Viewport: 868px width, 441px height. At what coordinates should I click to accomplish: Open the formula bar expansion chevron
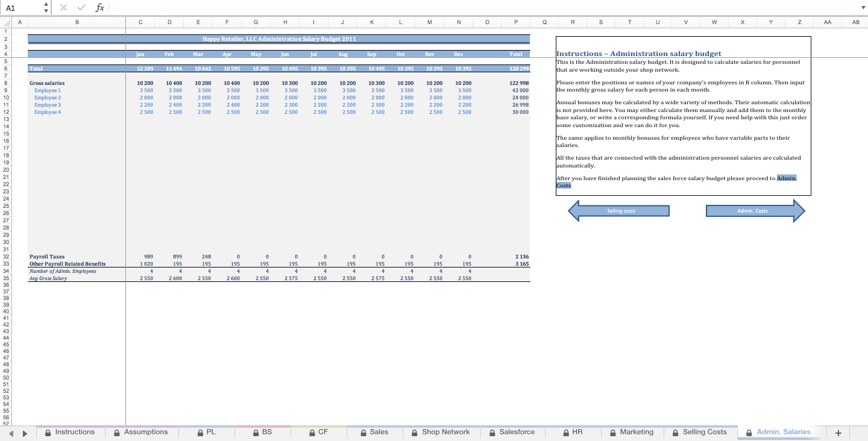click(x=863, y=7)
